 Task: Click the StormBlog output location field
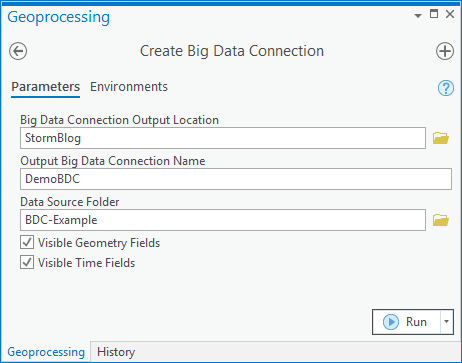click(x=223, y=138)
